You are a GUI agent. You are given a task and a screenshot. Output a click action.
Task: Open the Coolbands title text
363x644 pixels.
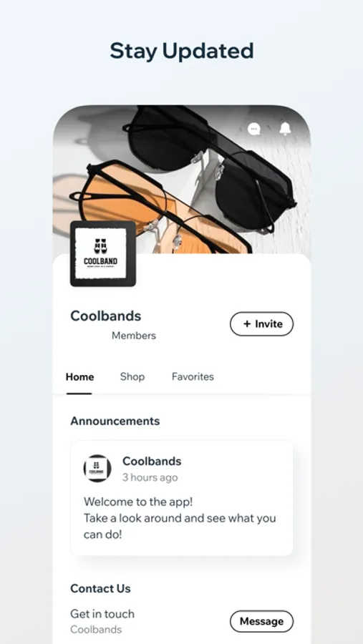pos(106,316)
